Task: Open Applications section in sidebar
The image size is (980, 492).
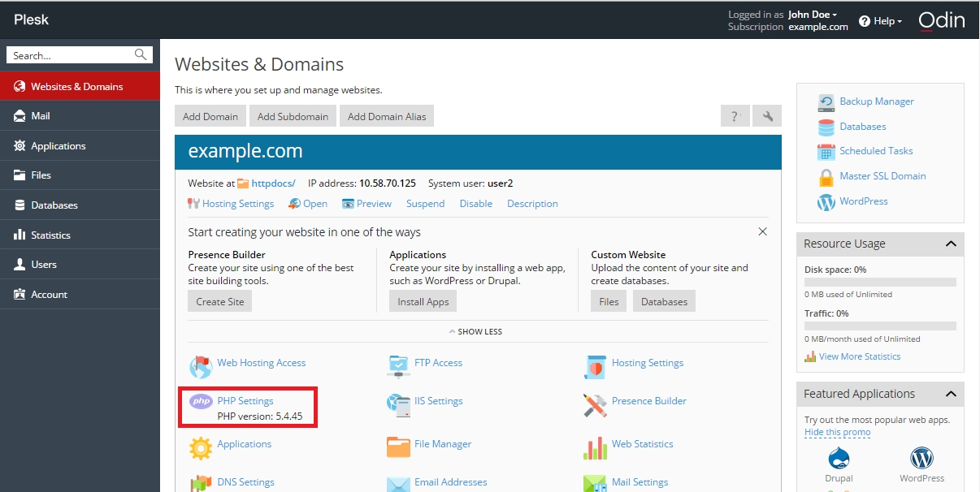Action: pos(80,146)
